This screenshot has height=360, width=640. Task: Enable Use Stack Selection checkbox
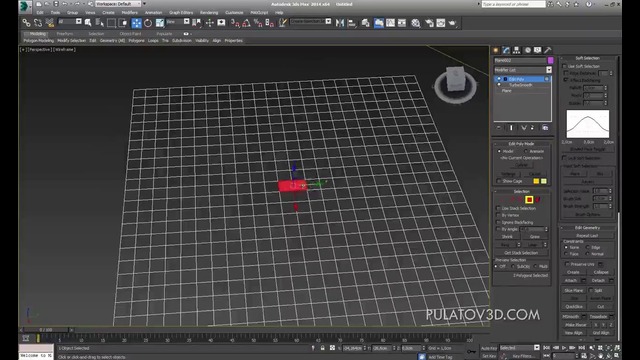coord(498,208)
